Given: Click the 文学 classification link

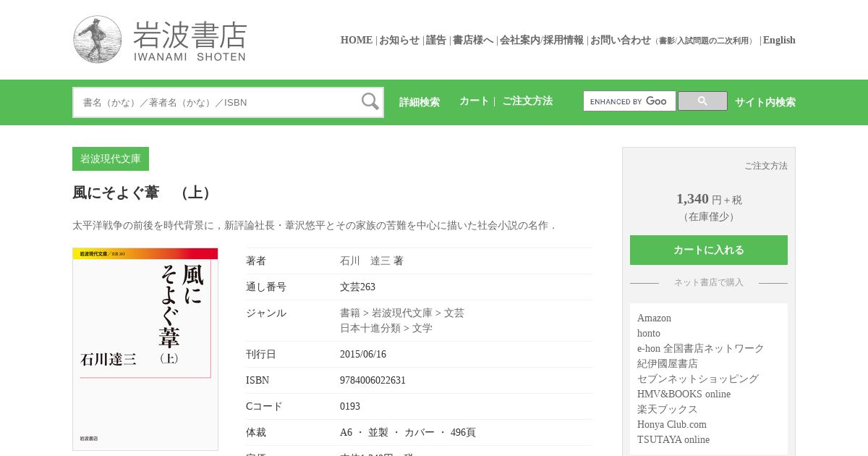Looking at the screenshot, I should pyautogui.click(x=422, y=328).
